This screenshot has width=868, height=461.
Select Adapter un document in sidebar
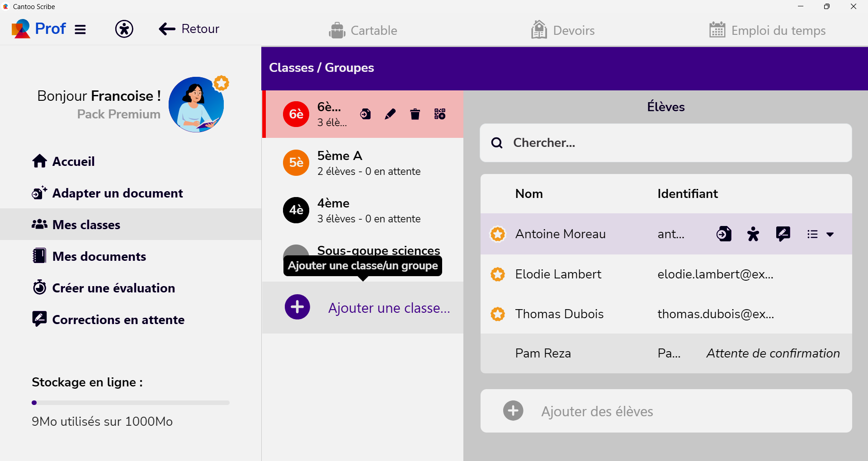(x=118, y=193)
